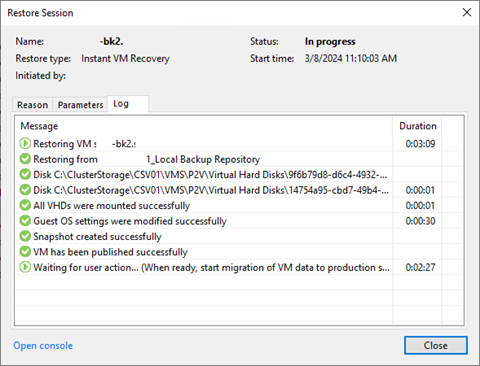This screenshot has width=480, height=366.
Task: Click green check for 14754a95 disk entry
Action: point(25,190)
